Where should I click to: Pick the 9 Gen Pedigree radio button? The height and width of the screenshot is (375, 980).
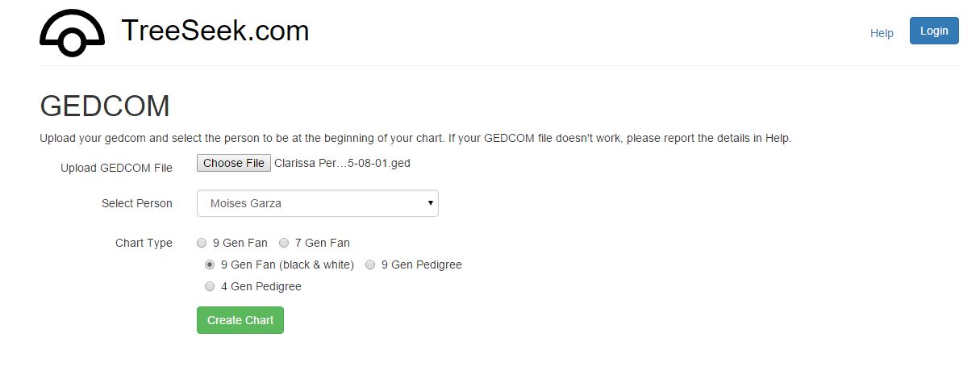pyautogui.click(x=370, y=265)
